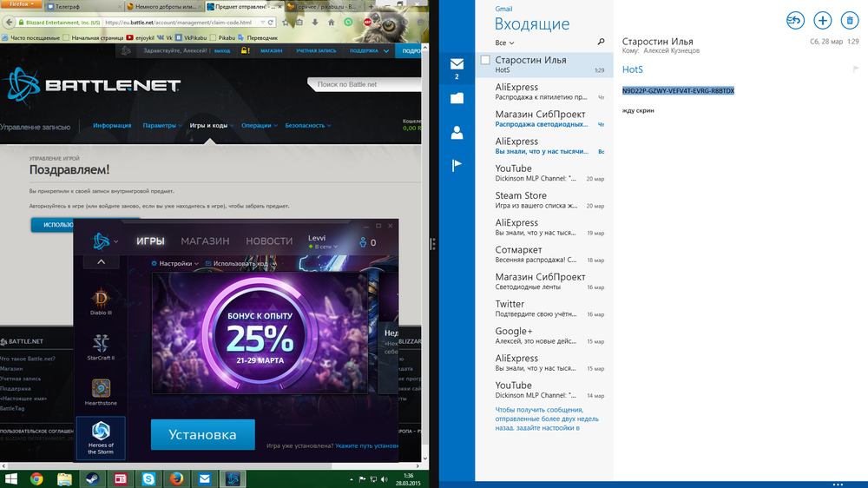Click Adblock Plus toolbar icon
This screenshot has height=488, width=868.
click(367, 23)
